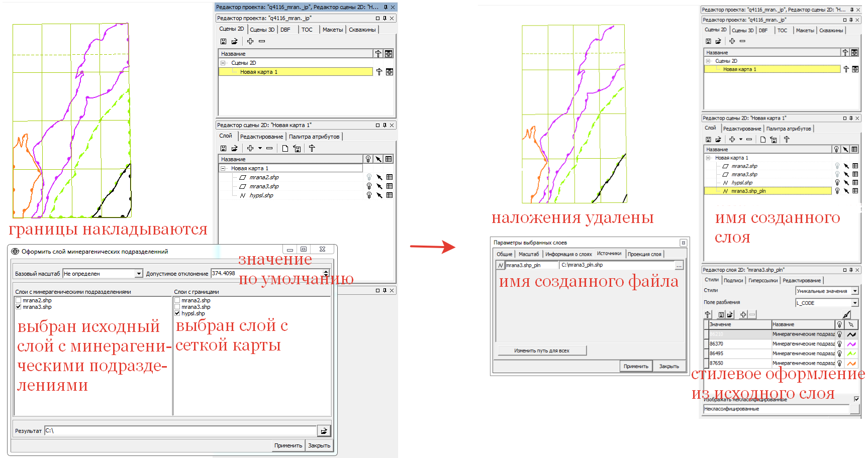Collapse Новая карта 1 node in right-hand scene editor
Viewport: 868px width, 458px height.
708,158
